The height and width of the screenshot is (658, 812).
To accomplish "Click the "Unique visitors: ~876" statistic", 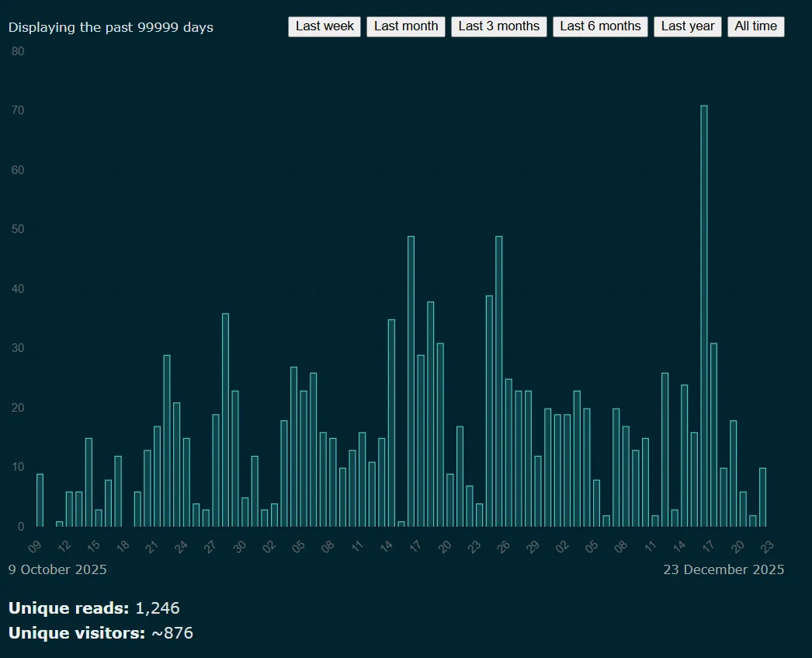I will pos(100,633).
